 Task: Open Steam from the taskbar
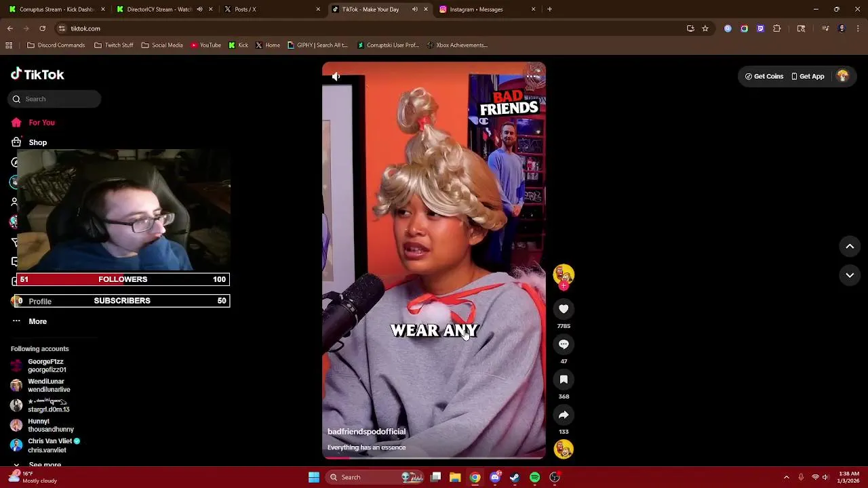coord(515,477)
